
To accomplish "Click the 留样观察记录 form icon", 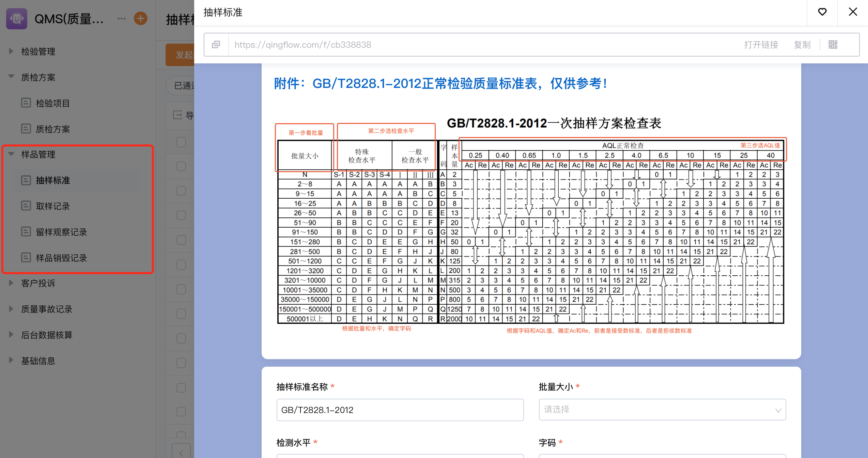I will point(26,232).
